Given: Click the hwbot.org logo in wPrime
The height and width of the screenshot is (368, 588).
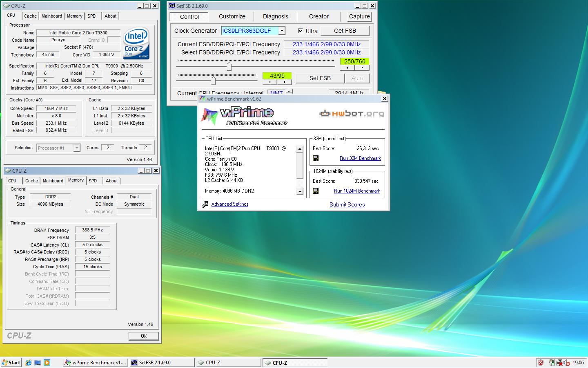Looking at the screenshot, I should click(x=352, y=113).
